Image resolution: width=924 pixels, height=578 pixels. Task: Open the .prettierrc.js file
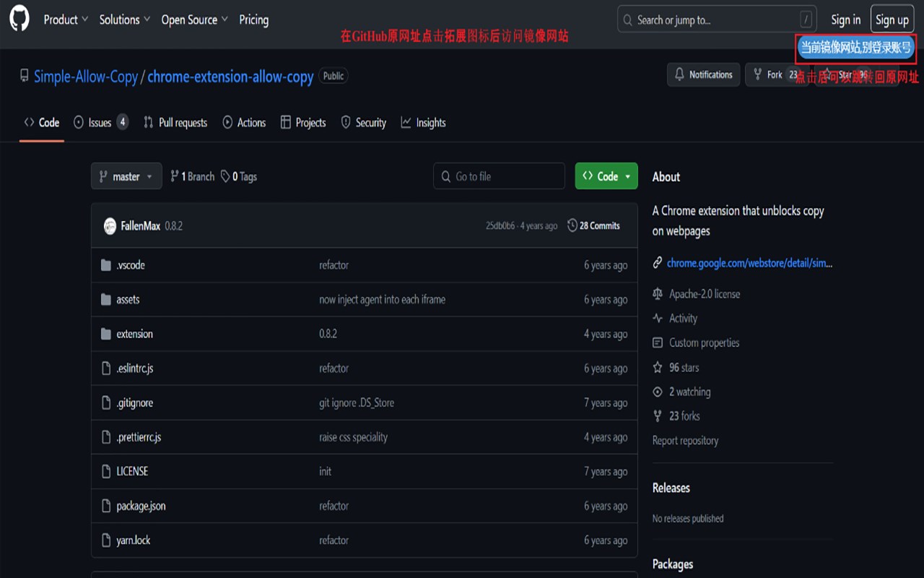(139, 437)
